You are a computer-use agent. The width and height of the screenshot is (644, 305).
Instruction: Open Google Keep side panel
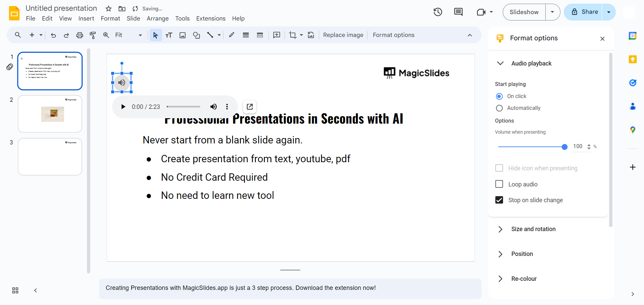pyautogui.click(x=633, y=59)
